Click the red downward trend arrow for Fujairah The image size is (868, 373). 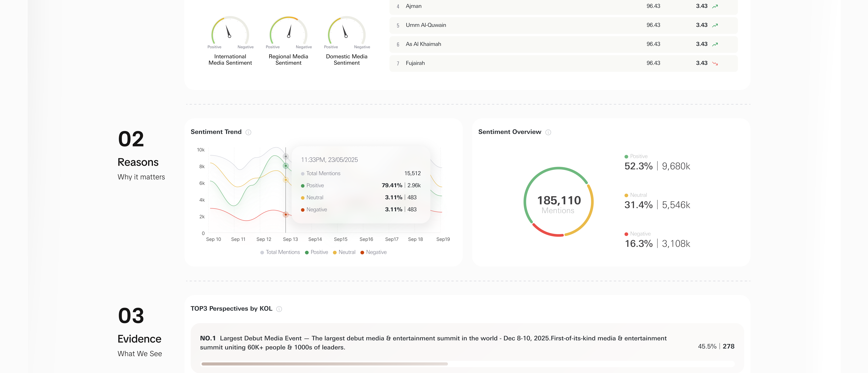[x=715, y=63]
